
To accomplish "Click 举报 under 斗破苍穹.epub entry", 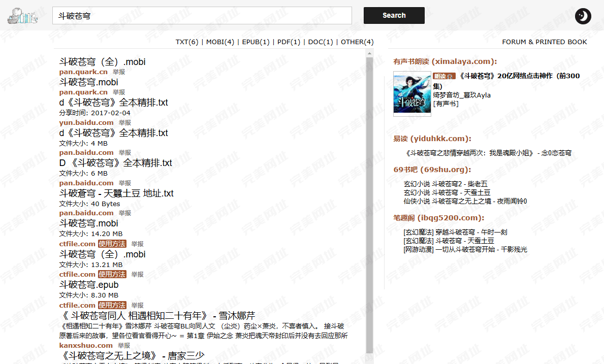I will [138, 305].
